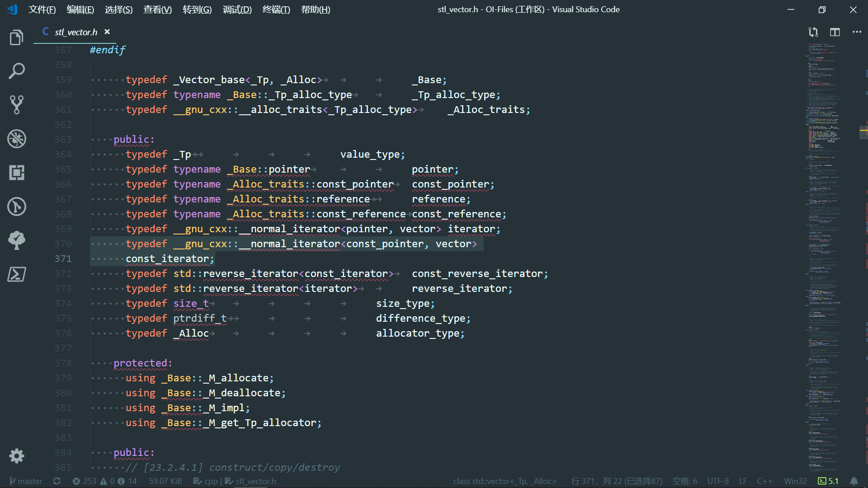Open the More Actions menu
The image size is (868, 488).
pyautogui.click(x=857, y=32)
